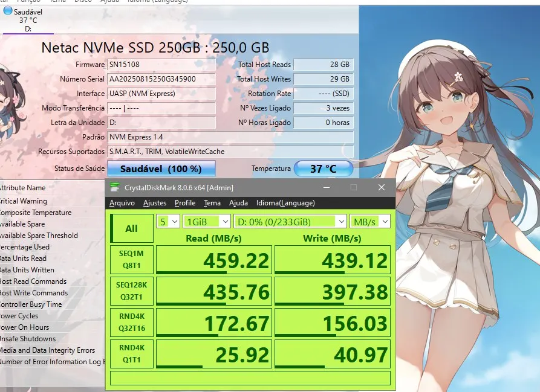Click the RND4K Q32T16 read result 172.67
The image size is (540, 392).
click(x=214, y=322)
